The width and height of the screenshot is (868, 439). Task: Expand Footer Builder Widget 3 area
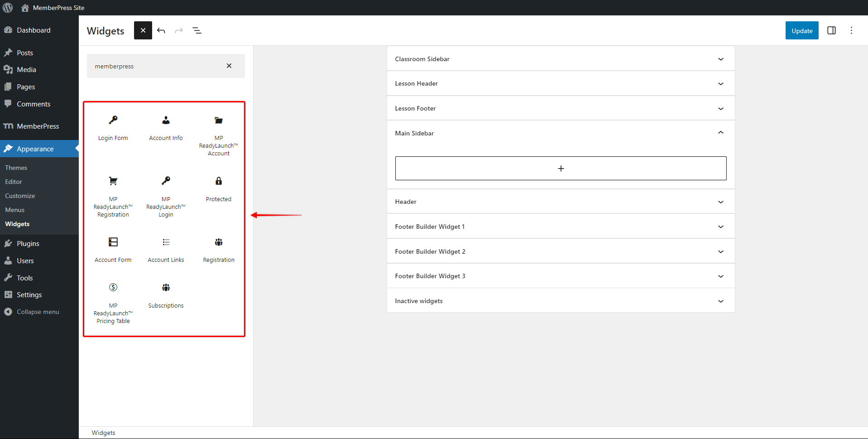[561, 276]
